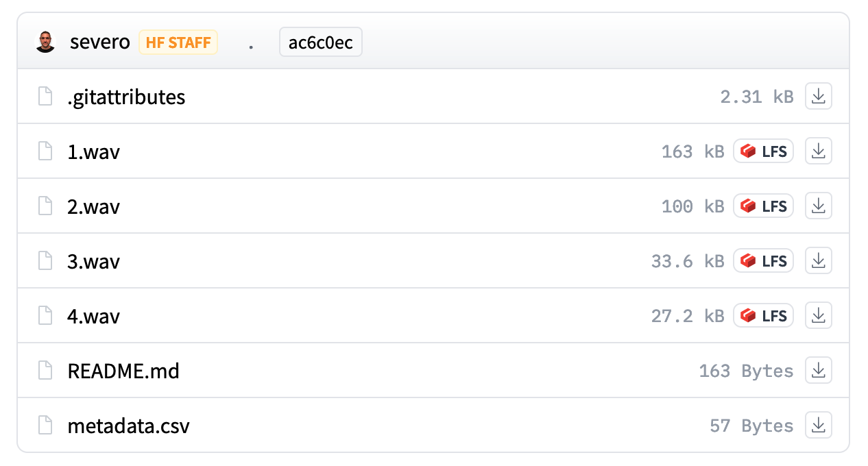Download 1.wav using its download icon
868x466 pixels.
click(x=818, y=151)
